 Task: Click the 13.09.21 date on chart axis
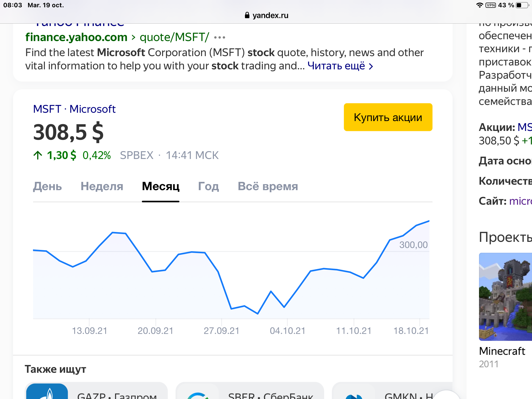(89, 331)
